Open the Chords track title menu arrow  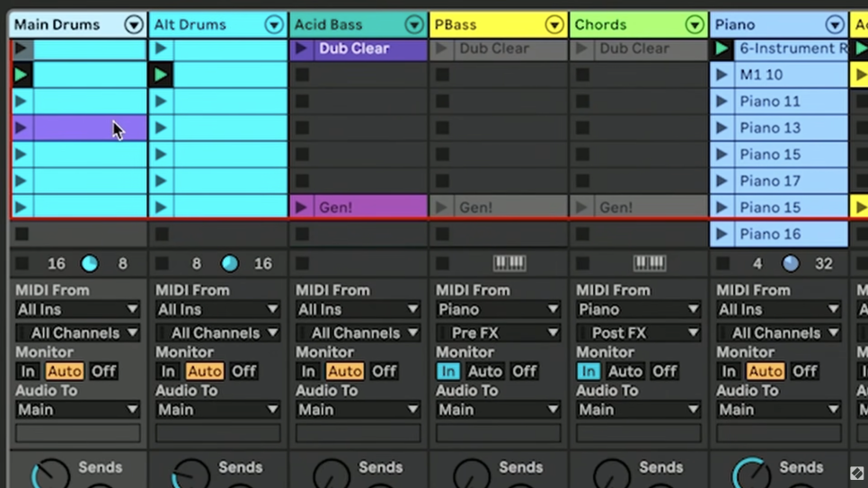tap(695, 25)
